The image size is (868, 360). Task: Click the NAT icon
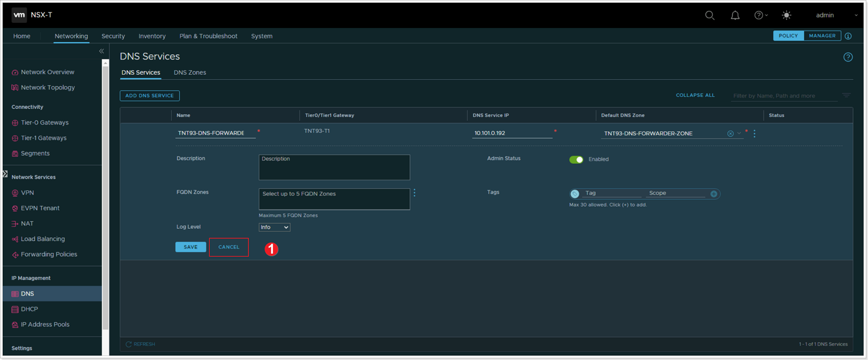click(x=15, y=224)
